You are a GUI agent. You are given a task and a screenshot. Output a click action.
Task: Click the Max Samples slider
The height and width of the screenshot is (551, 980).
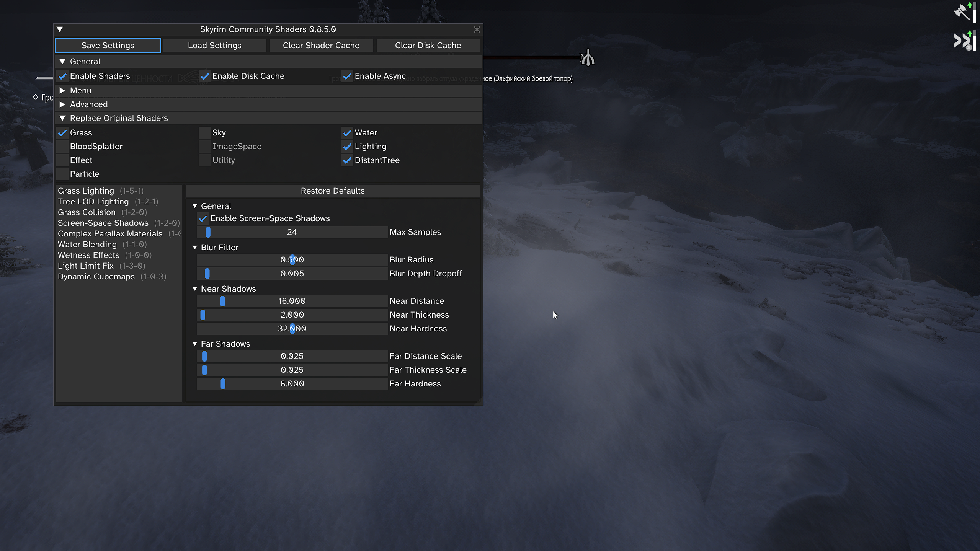(x=292, y=232)
